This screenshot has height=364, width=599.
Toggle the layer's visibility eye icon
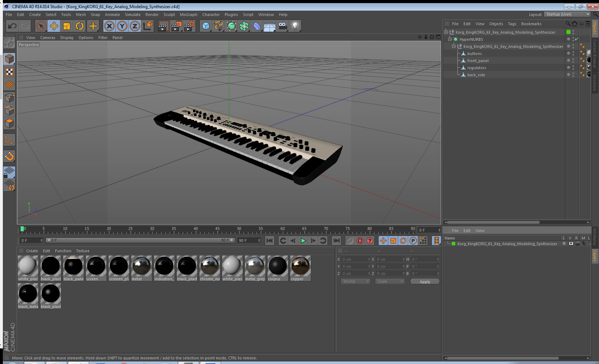[x=571, y=244]
